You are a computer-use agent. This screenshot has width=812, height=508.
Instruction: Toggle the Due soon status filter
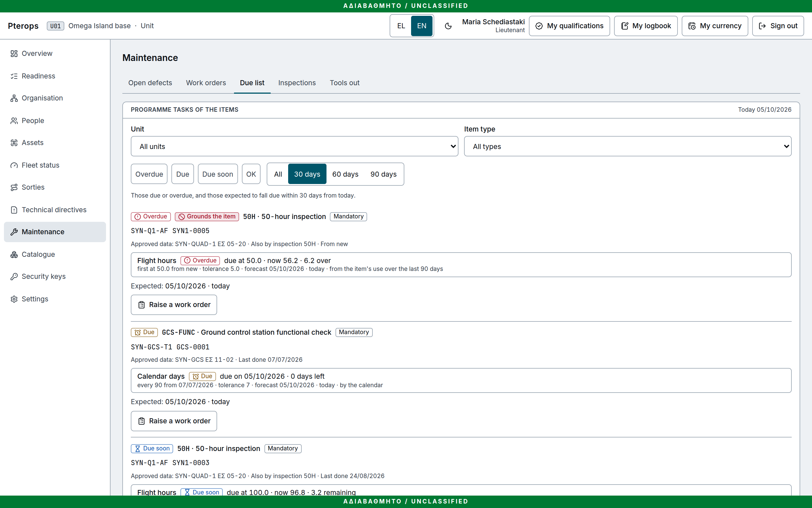(217, 174)
